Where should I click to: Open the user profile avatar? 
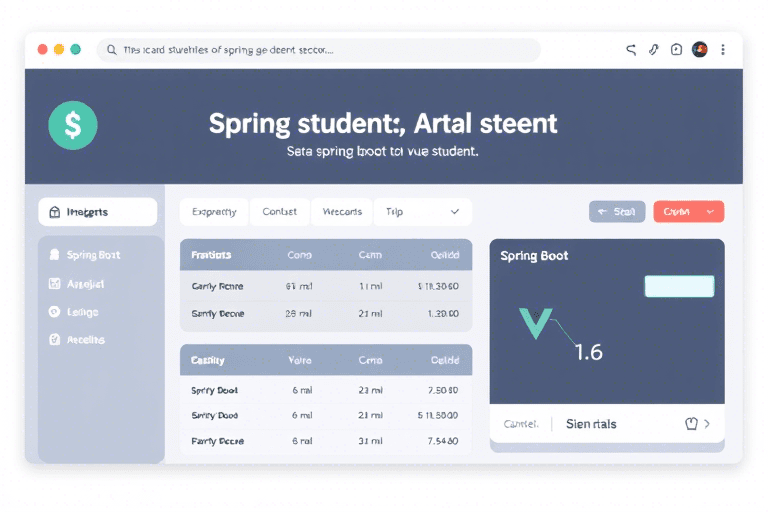(699, 49)
